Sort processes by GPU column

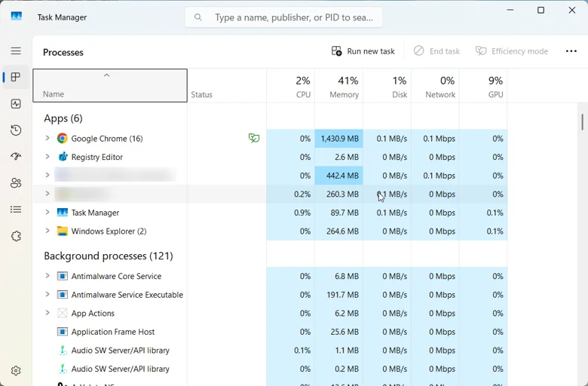483,85
